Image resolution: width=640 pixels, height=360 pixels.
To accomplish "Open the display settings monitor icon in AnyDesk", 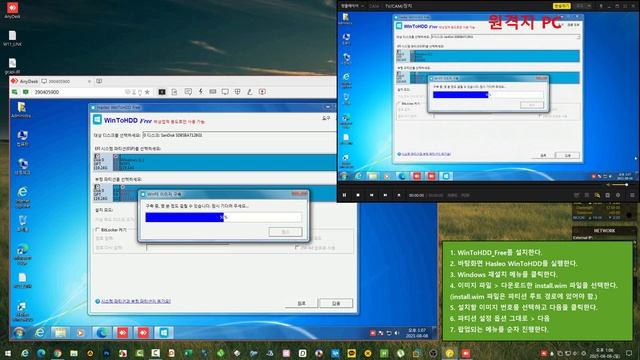I will tap(225, 92).
